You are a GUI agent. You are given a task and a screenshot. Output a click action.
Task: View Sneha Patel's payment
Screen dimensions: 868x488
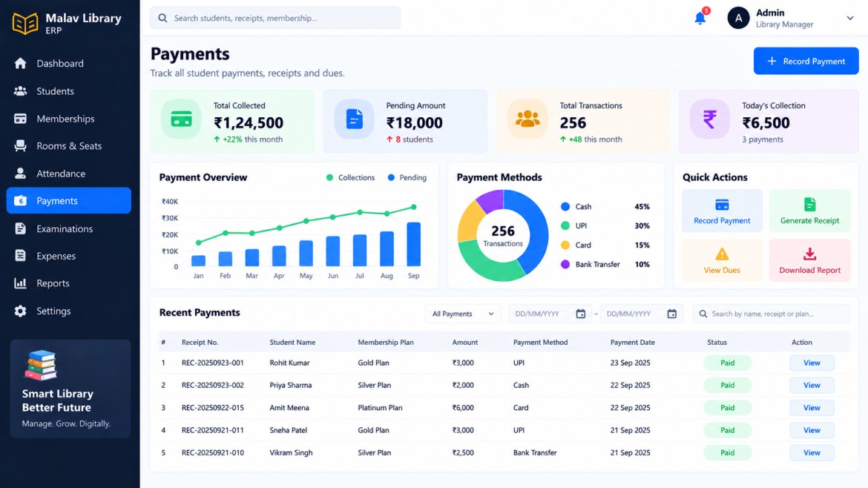812,430
